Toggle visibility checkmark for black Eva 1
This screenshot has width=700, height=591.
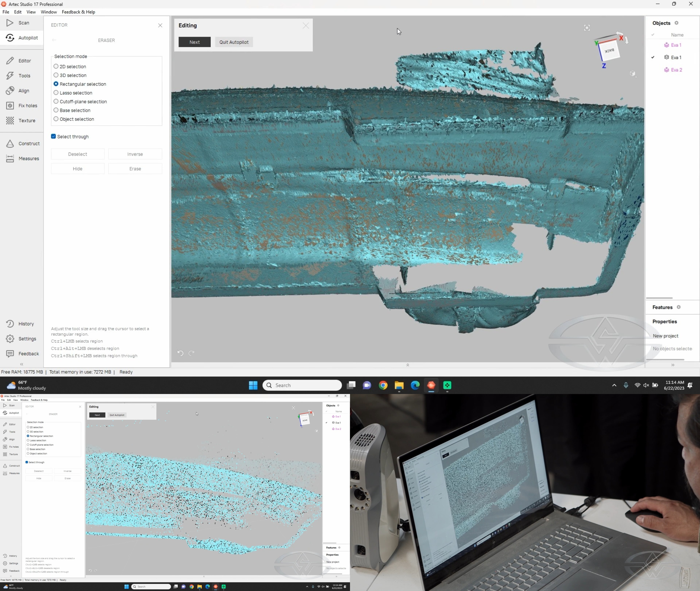pyautogui.click(x=653, y=57)
